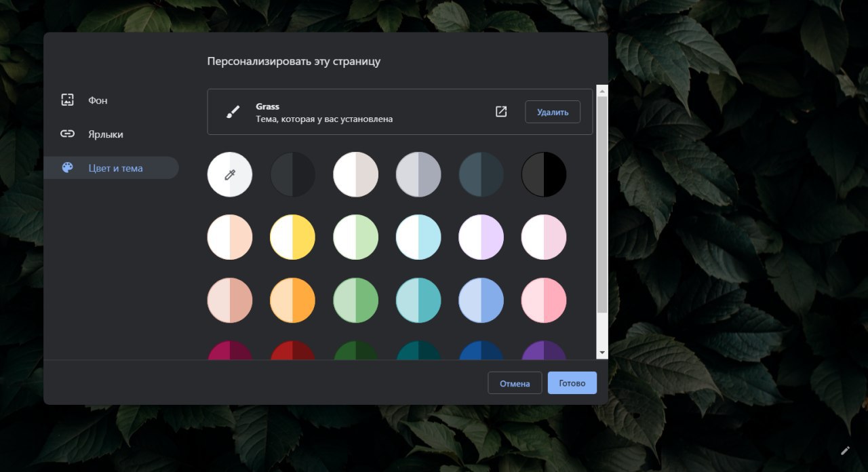Select the medium green swatch

click(x=355, y=300)
